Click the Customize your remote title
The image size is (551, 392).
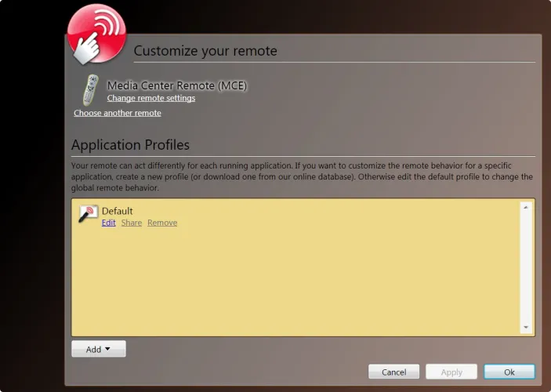point(205,51)
